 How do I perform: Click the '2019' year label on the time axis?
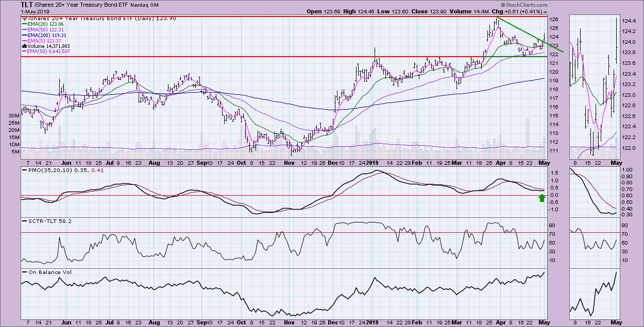(372, 162)
